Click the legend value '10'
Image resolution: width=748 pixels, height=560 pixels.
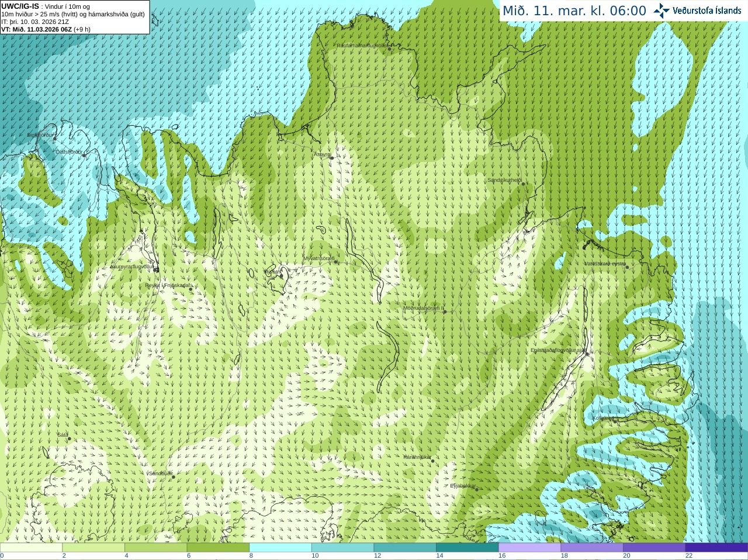tap(315, 556)
